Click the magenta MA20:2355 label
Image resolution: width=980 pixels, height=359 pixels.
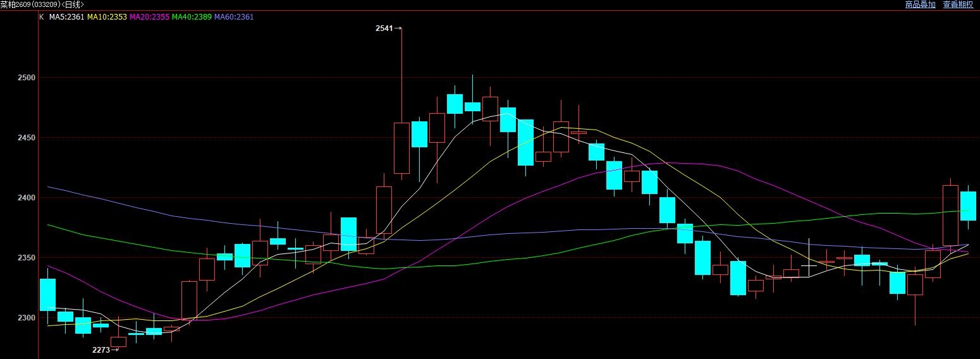(x=149, y=17)
